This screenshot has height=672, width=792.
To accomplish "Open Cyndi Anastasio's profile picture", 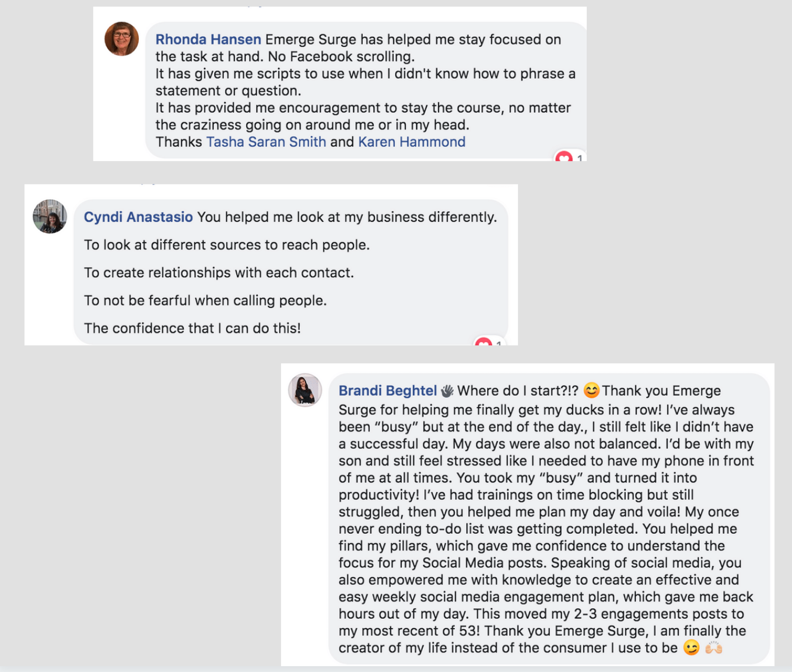I will (x=50, y=216).
